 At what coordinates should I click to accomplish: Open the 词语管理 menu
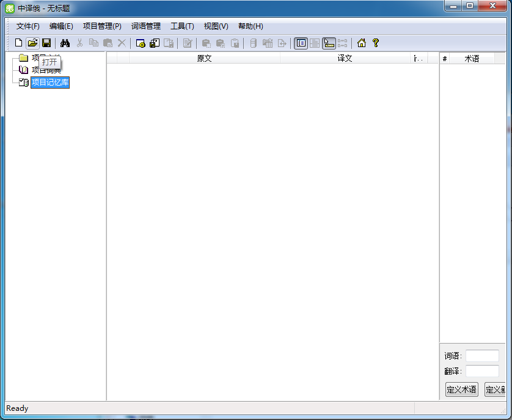click(146, 26)
